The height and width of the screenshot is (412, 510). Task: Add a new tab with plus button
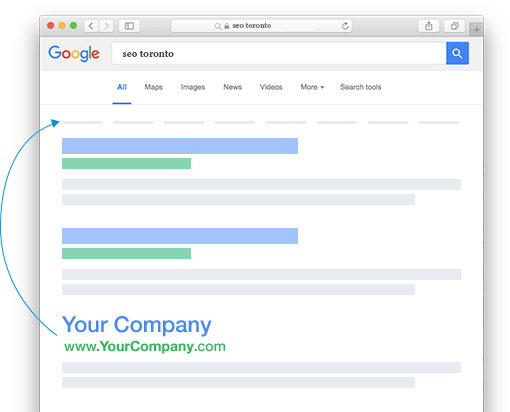(476, 29)
